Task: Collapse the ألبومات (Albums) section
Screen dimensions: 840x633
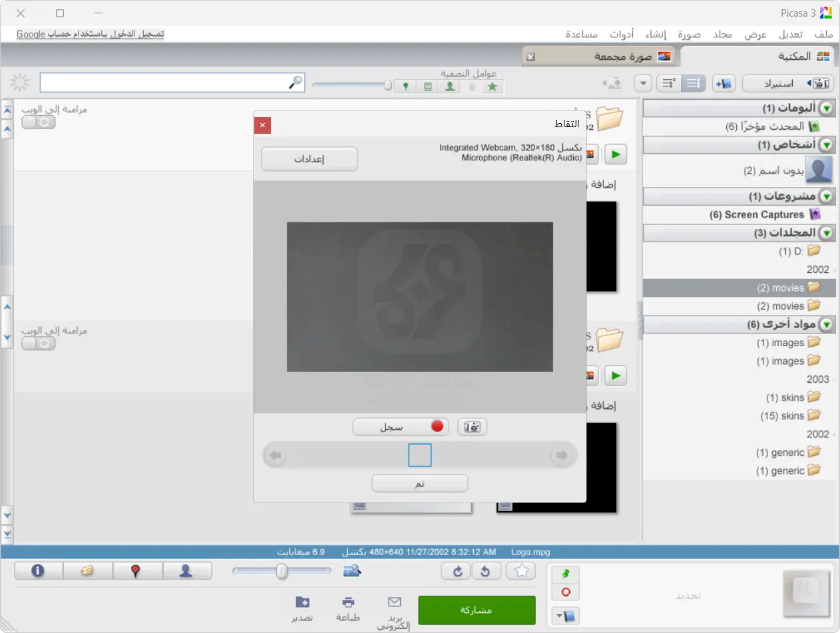Action: [827, 108]
